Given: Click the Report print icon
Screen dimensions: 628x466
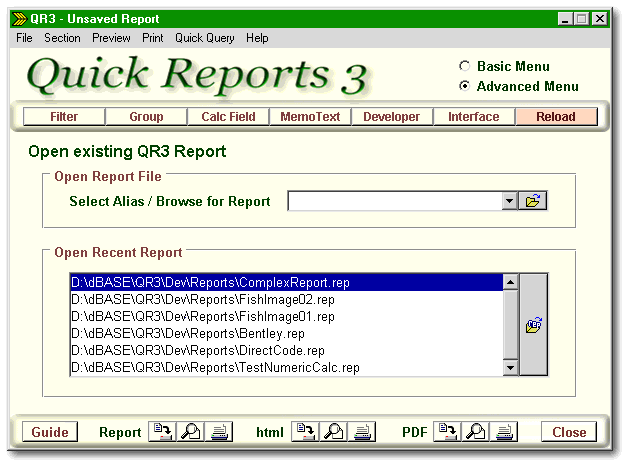Looking at the screenshot, I should [x=219, y=432].
